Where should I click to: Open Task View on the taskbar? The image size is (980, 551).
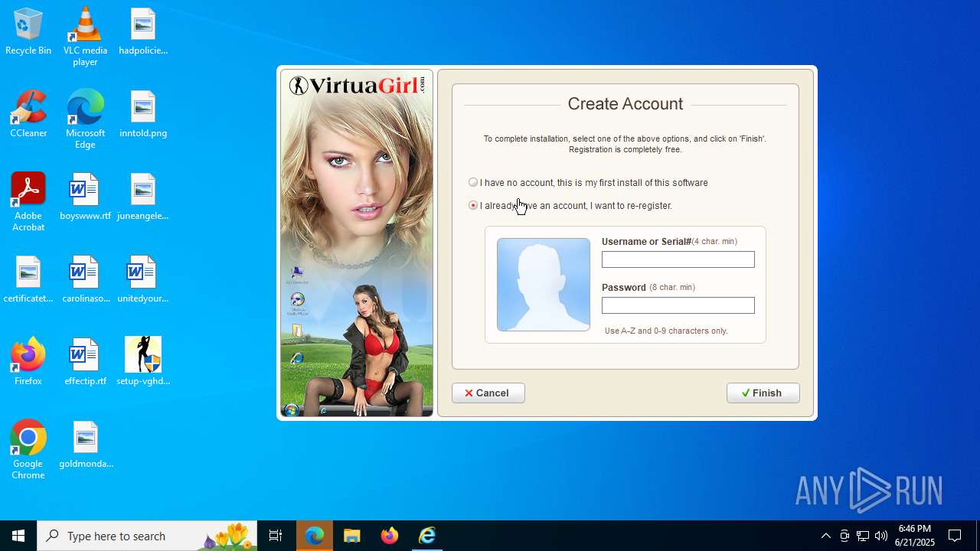(x=276, y=536)
